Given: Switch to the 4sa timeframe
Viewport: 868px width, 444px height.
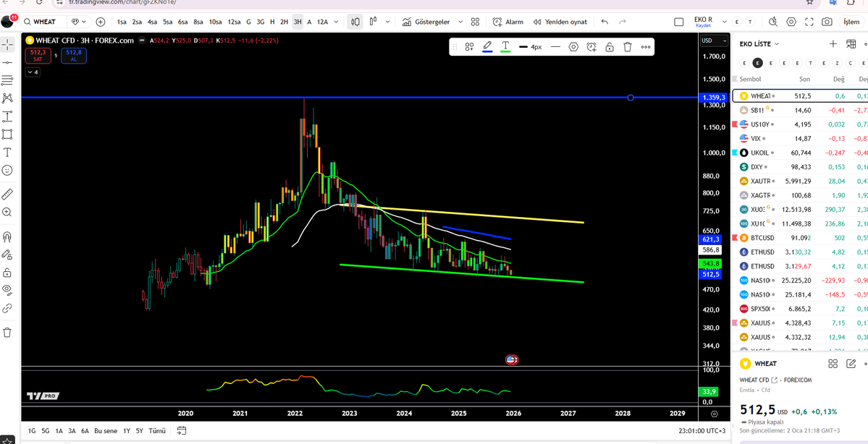Looking at the screenshot, I should (152, 22).
